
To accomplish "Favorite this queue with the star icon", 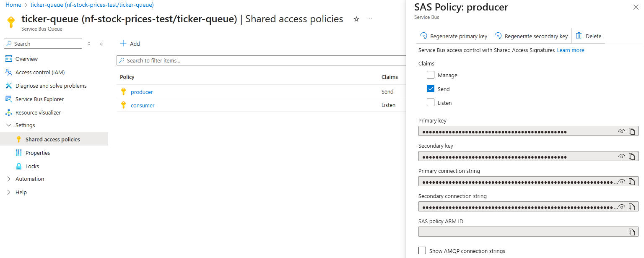I will pos(356,19).
